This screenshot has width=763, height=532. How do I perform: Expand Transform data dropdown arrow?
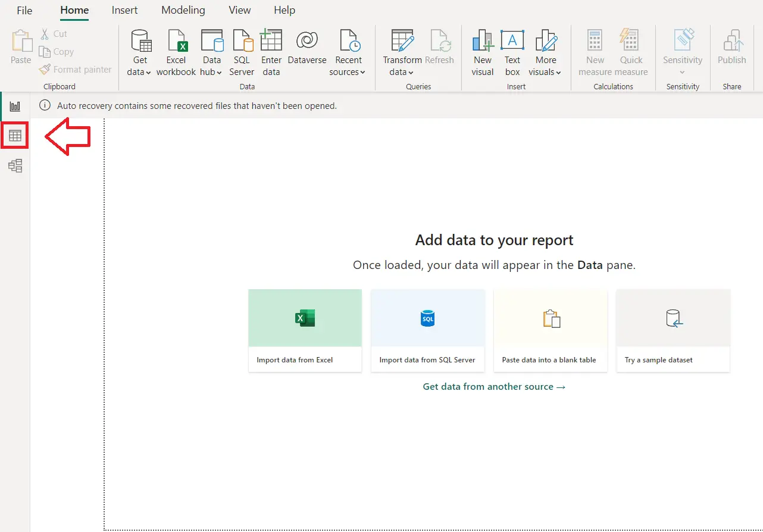411,73
